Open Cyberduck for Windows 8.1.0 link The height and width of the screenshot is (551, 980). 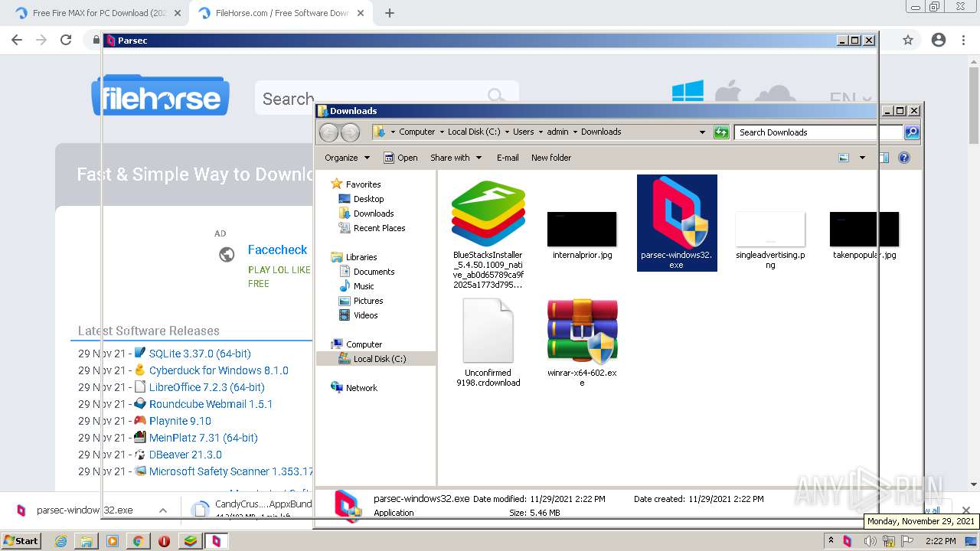219,370
